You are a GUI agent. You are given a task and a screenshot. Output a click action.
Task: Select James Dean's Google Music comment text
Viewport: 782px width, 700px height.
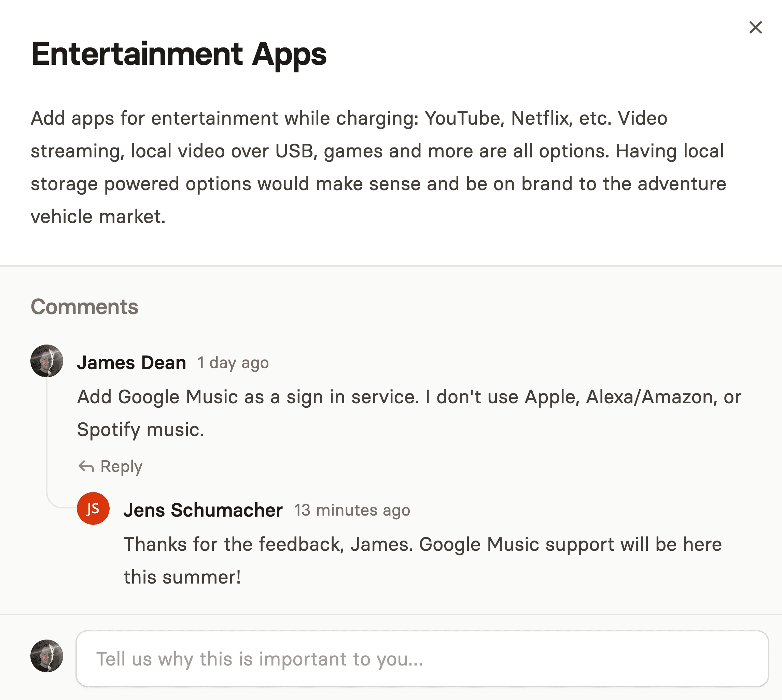(x=409, y=413)
